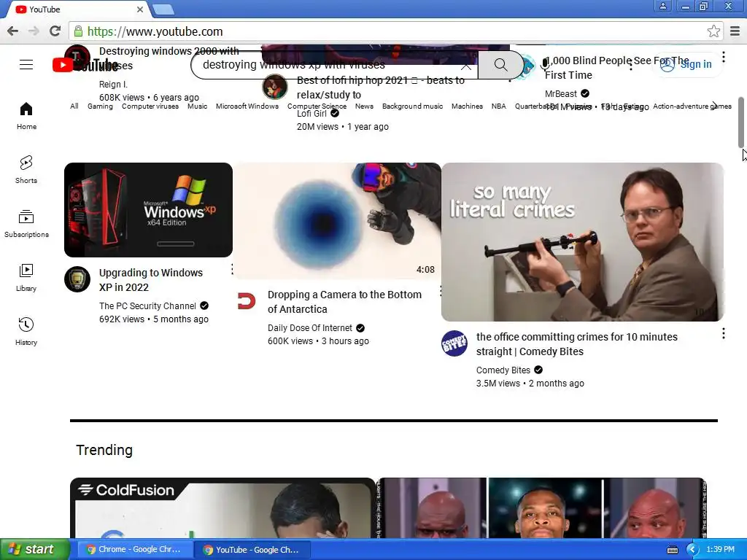The width and height of the screenshot is (747, 560).
Task: Click Antarctica camera hole thumbnail
Action: (337, 221)
